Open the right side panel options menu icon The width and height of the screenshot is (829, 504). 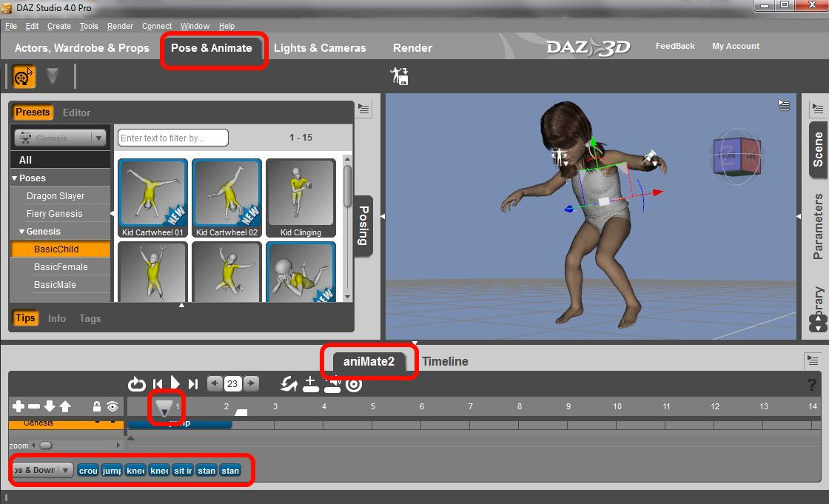818,109
